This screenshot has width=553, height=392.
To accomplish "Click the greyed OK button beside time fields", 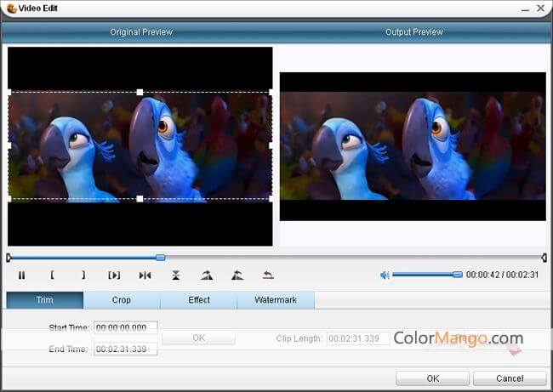I will [198, 338].
